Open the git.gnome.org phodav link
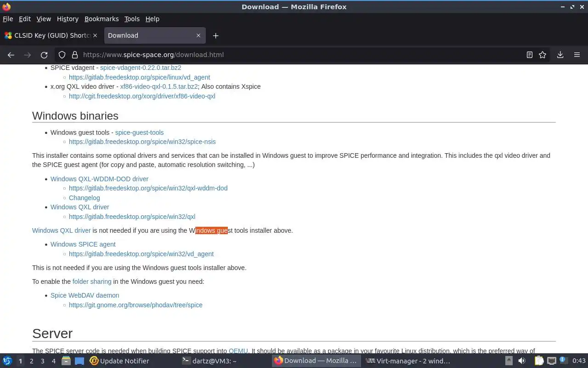 coord(136,305)
